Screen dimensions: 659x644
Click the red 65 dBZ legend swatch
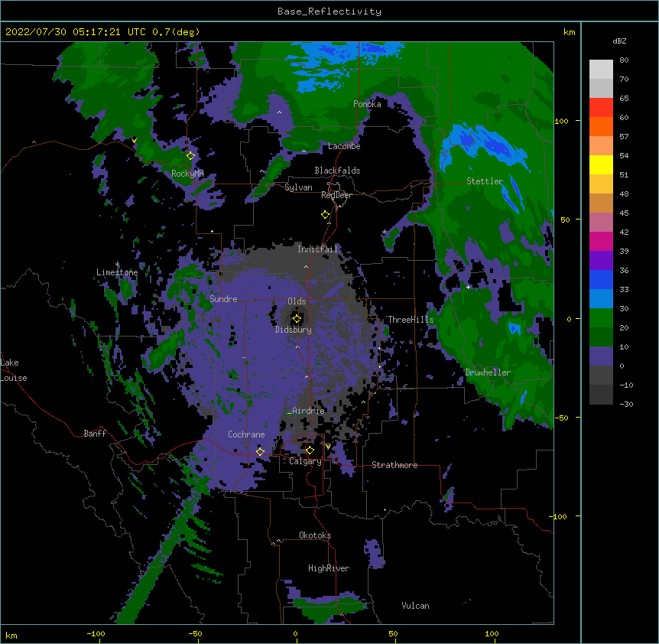(601, 108)
